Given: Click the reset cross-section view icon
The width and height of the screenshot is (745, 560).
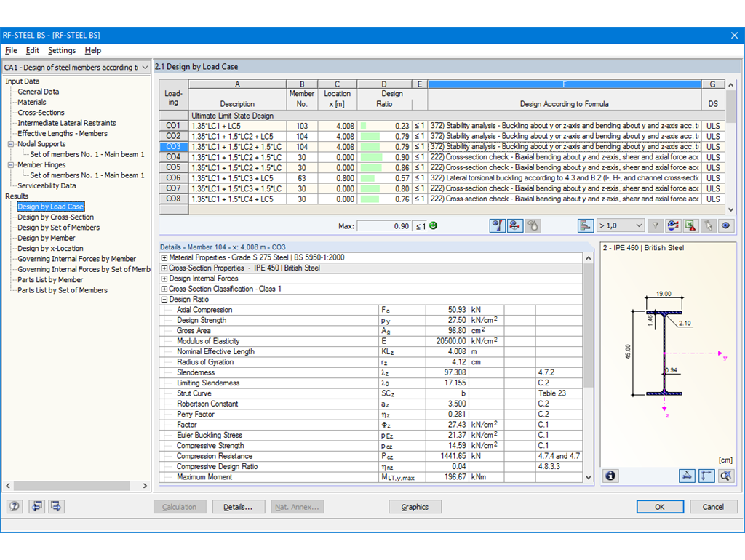Looking at the screenshot, I should pyautogui.click(x=726, y=476).
